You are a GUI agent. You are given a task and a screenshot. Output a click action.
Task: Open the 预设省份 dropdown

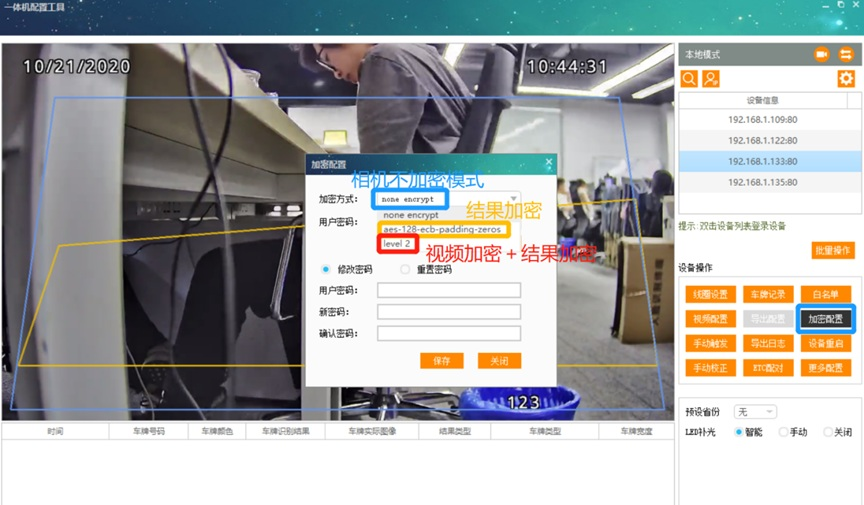point(755,412)
